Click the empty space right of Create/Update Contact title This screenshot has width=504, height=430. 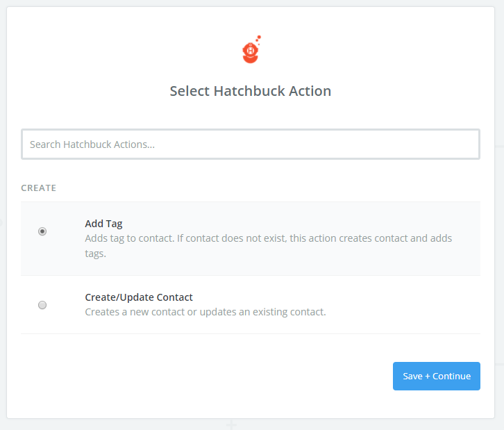tap(336, 297)
